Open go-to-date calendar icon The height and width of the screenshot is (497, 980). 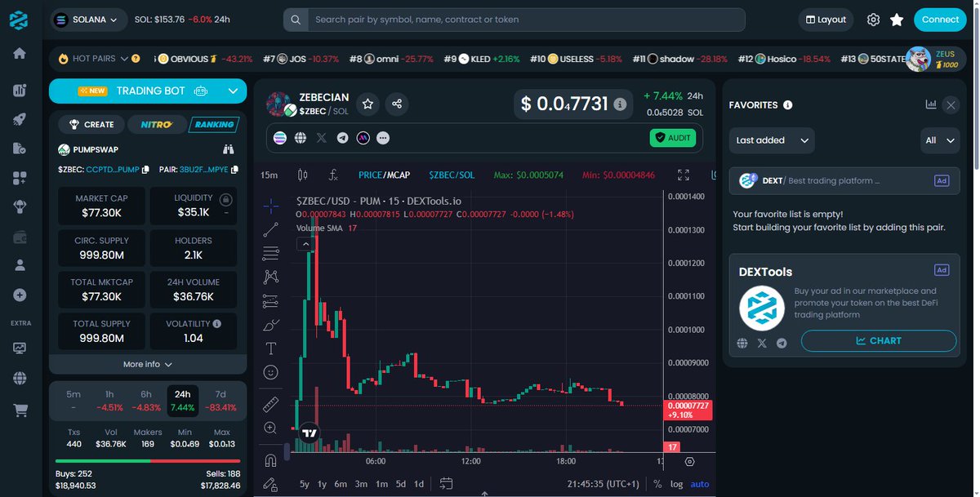click(446, 484)
